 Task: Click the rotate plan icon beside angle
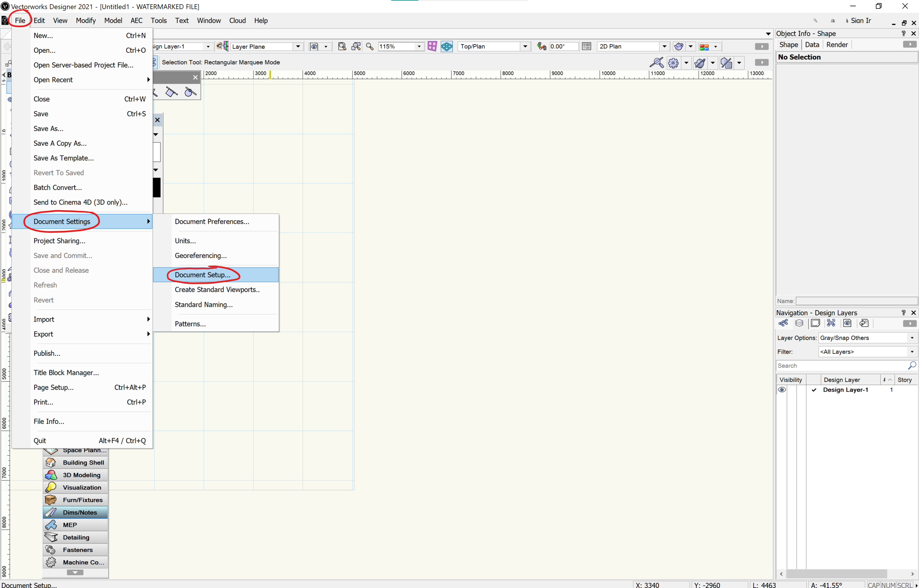coord(541,46)
